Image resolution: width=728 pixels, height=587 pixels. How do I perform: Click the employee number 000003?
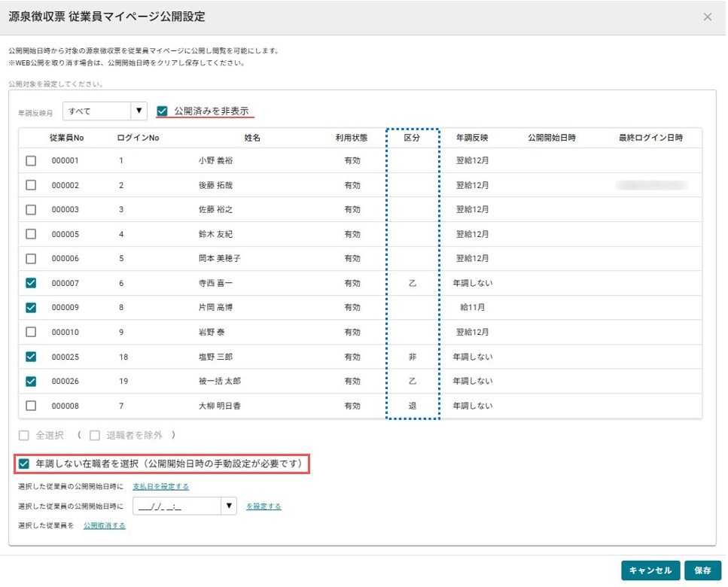click(x=65, y=210)
